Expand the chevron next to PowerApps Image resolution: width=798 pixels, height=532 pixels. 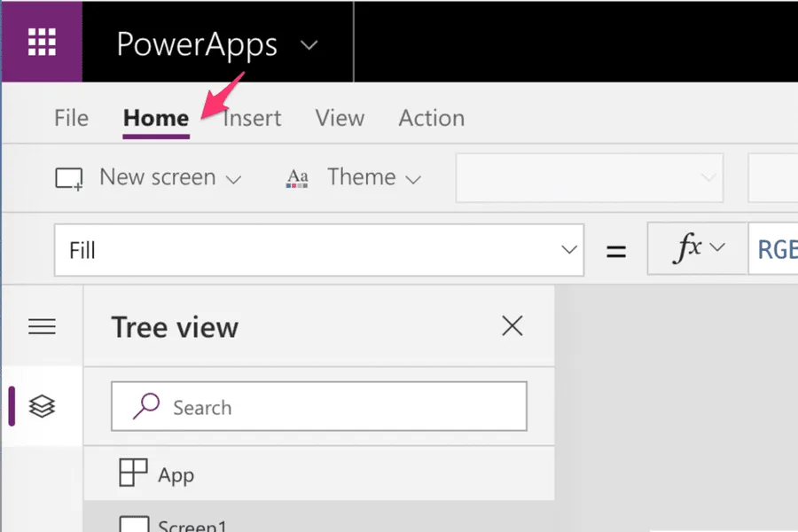point(309,45)
